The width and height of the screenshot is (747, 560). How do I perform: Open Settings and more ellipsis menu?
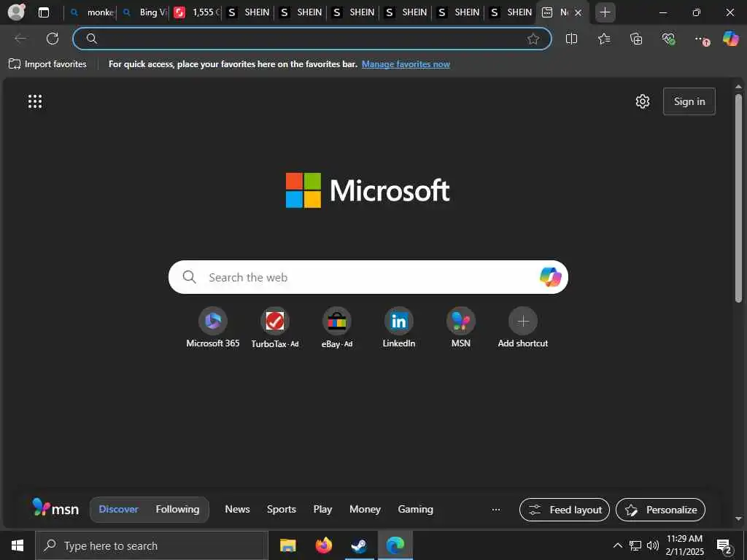(x=701, y=39)
